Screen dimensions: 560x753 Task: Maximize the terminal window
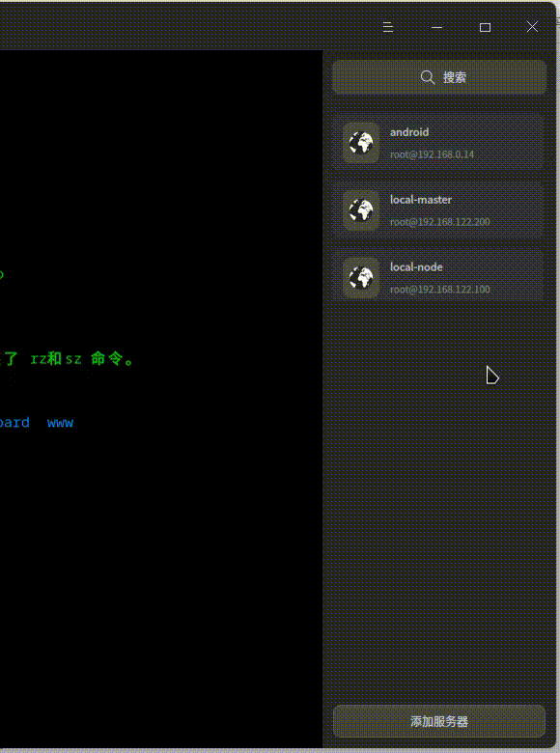tap(485, 27)
